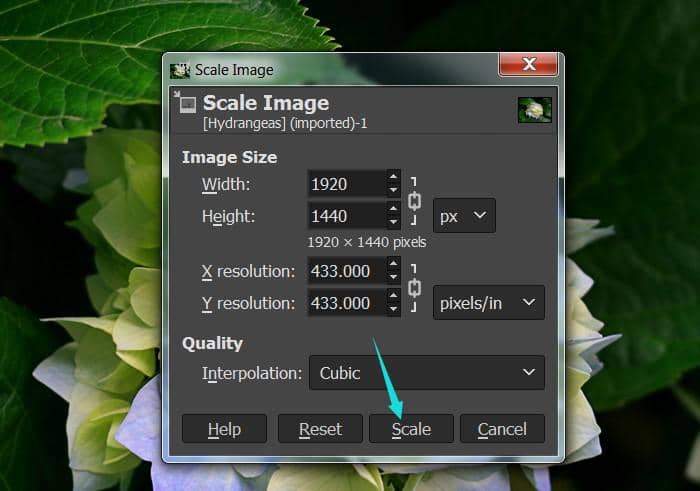Image resolution: width=700 pixels, height=491 pixels.
Task: Open the pixels/in resolution unit dropdown
Action: 488,303
